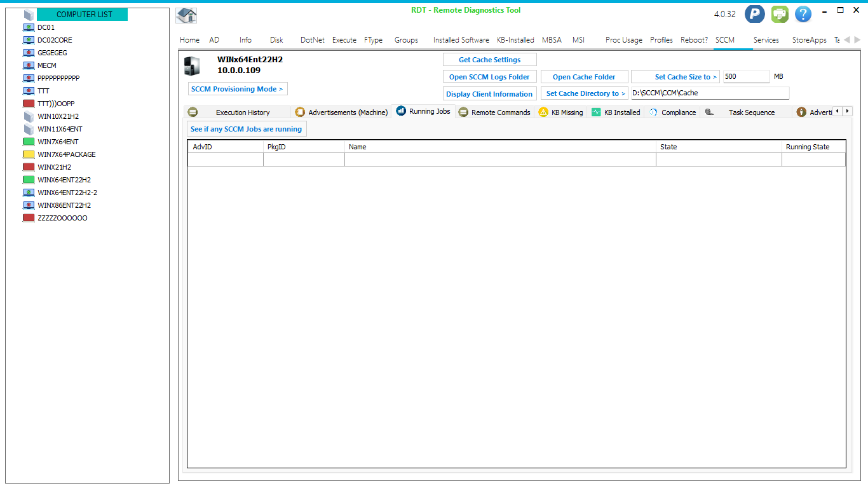Click the WINX86ENT22H2 computer icon
Viewport: 868px width, 488px height.
[29, 205]
